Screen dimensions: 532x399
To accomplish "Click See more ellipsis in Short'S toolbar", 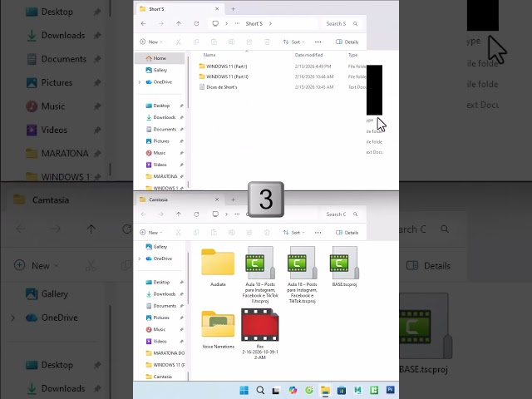I will tap(318, 42).
